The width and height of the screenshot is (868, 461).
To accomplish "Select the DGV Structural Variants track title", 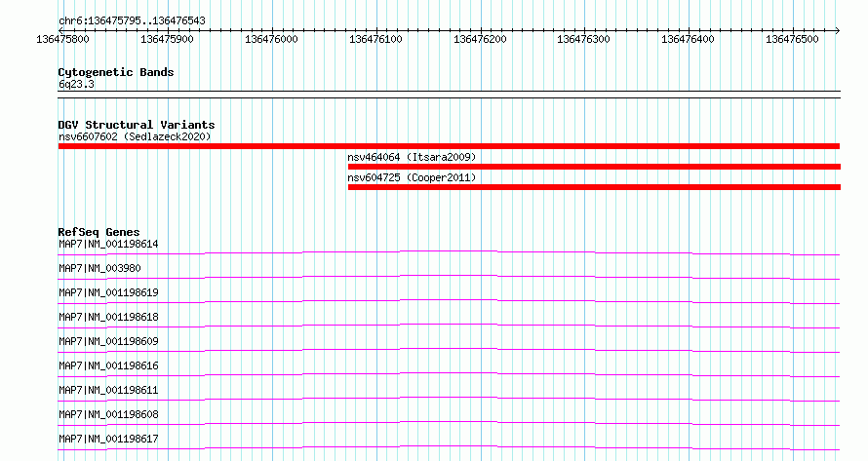I will pos(137,125).
